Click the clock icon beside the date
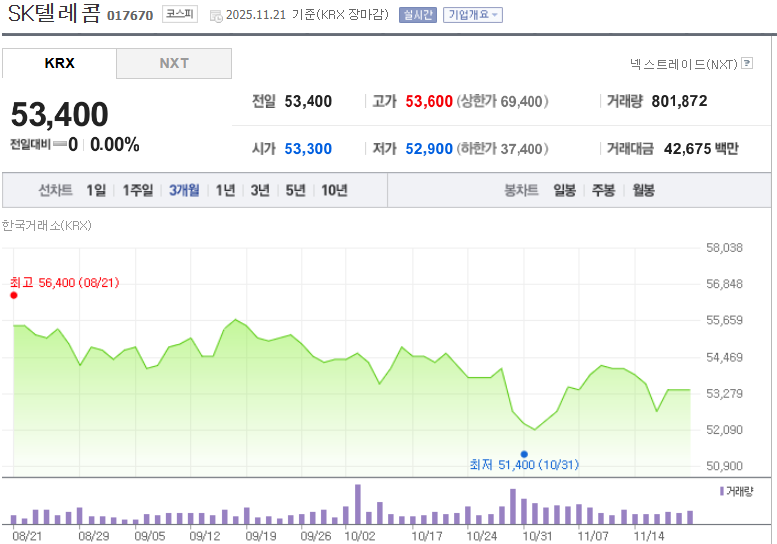The width and height of the screenshot is (777, 544). point(216,16)
